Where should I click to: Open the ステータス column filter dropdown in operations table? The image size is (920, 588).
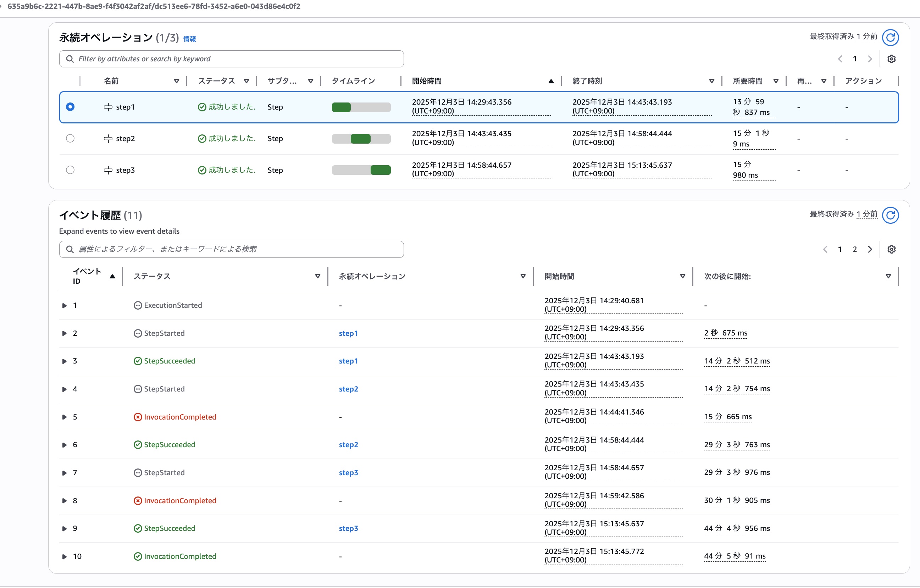(x=246, y=81)
